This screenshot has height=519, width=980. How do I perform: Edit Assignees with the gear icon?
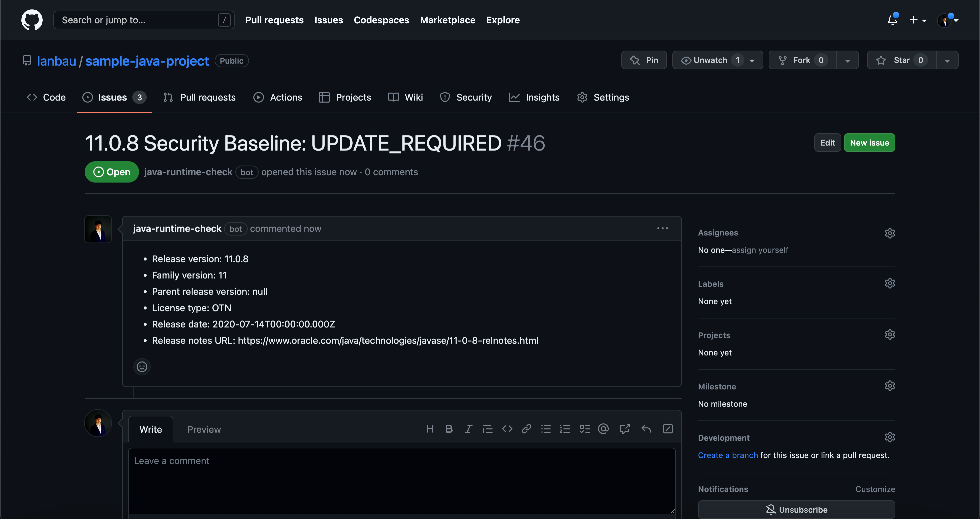(x=889, y=233)
